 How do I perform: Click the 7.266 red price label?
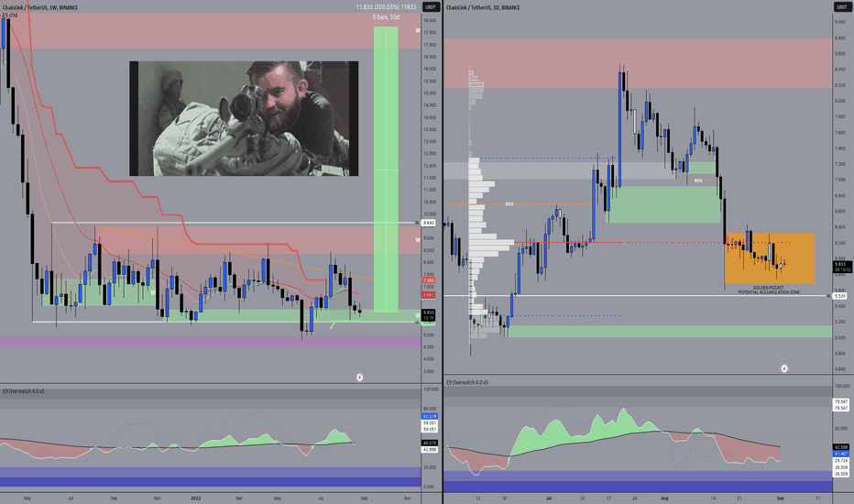(x=429, y=280)
